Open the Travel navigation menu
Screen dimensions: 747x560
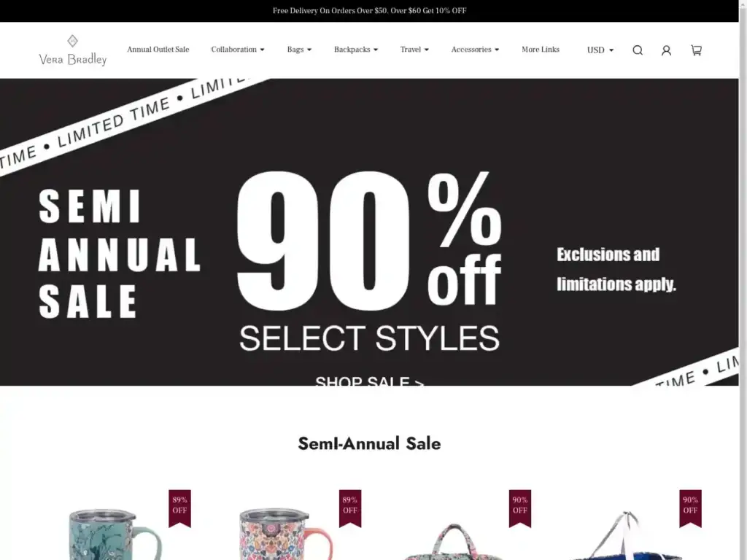click(414, 50)
